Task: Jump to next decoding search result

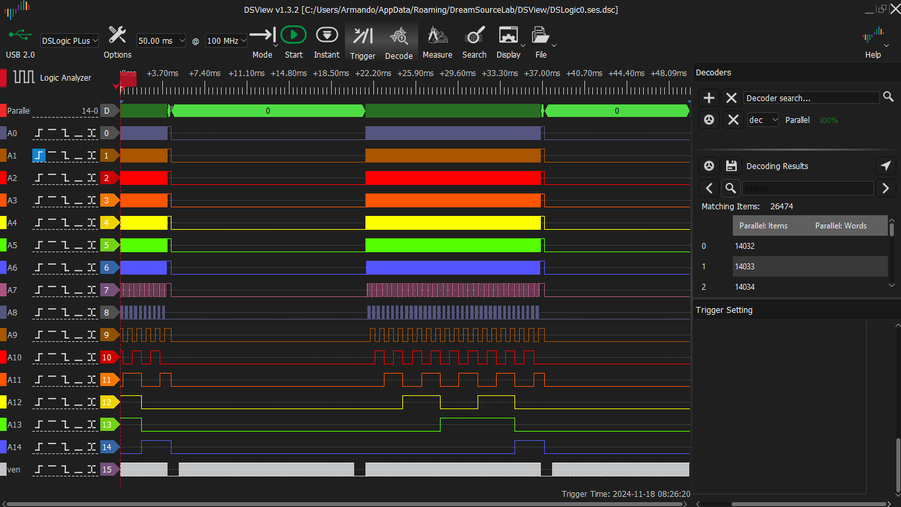Action: pyautogui.click(x=885, y=188)
